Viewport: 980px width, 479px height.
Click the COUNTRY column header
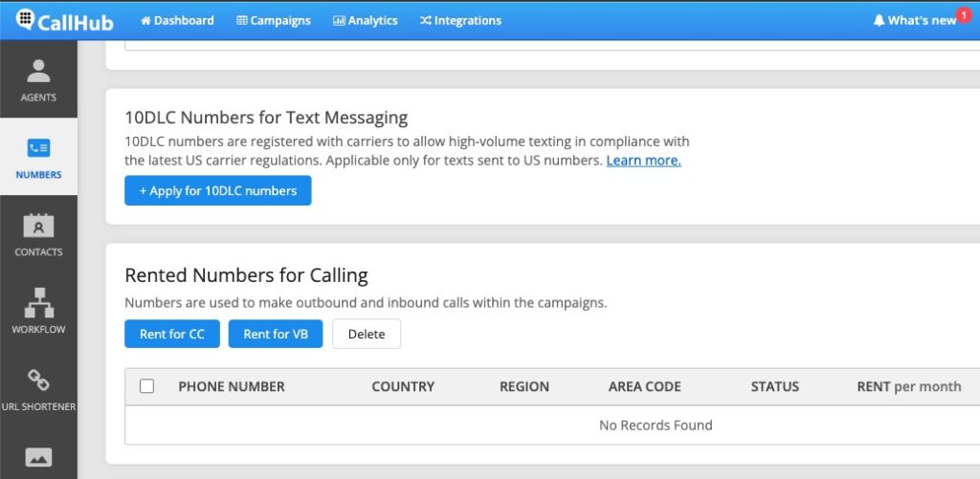pyautogui.click(x=403, y=386)
